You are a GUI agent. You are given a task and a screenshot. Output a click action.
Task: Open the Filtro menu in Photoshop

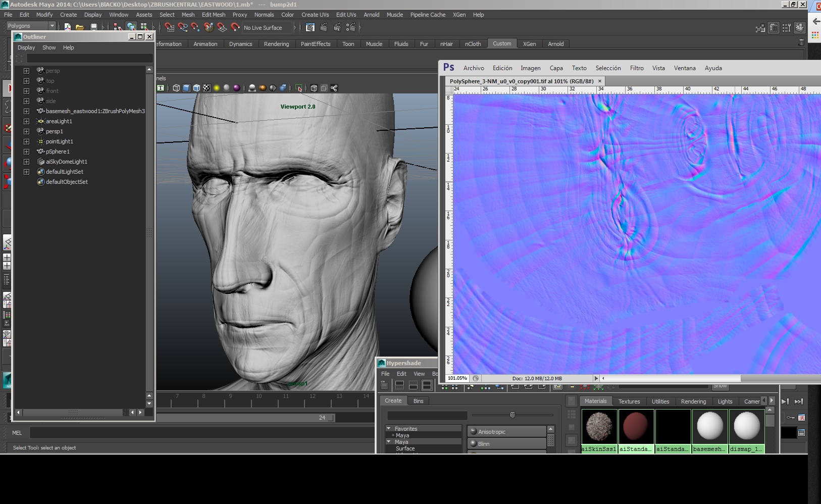tap(636, 68)
